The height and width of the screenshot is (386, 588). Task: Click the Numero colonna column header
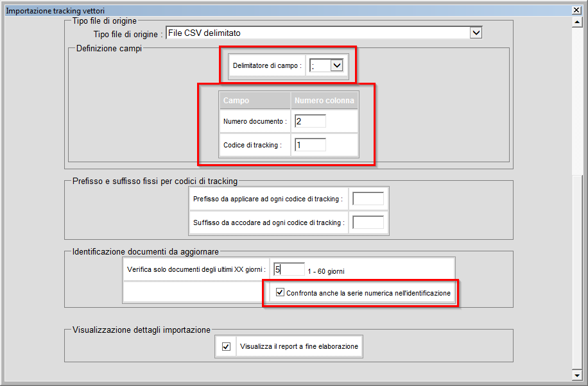pyautogui.click(x=324, y=101)
